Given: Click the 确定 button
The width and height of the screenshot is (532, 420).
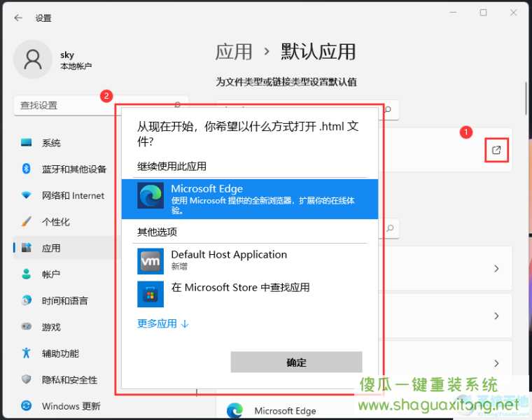Looking at the screenshot, I should pos(296,363).
